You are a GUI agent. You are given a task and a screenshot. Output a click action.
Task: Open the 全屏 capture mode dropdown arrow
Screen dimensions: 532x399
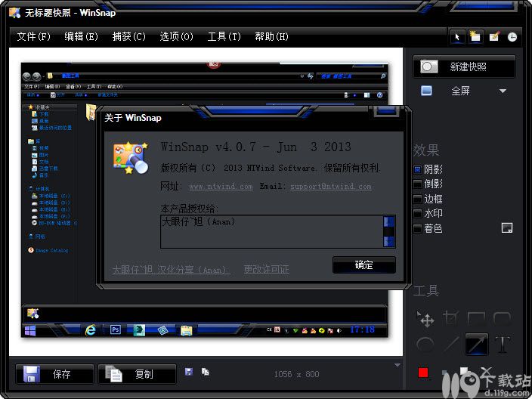click(503, 91)
